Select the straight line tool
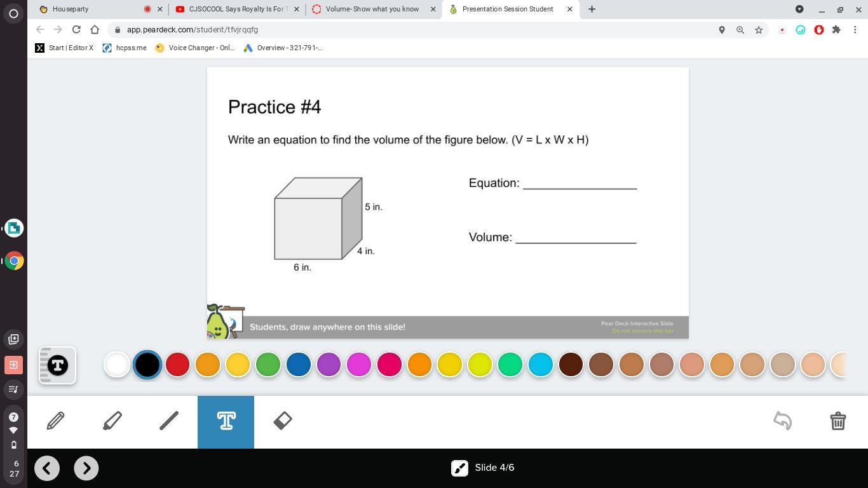The height and width of the screenshot is (488, 868). click(x=169, y=421)
